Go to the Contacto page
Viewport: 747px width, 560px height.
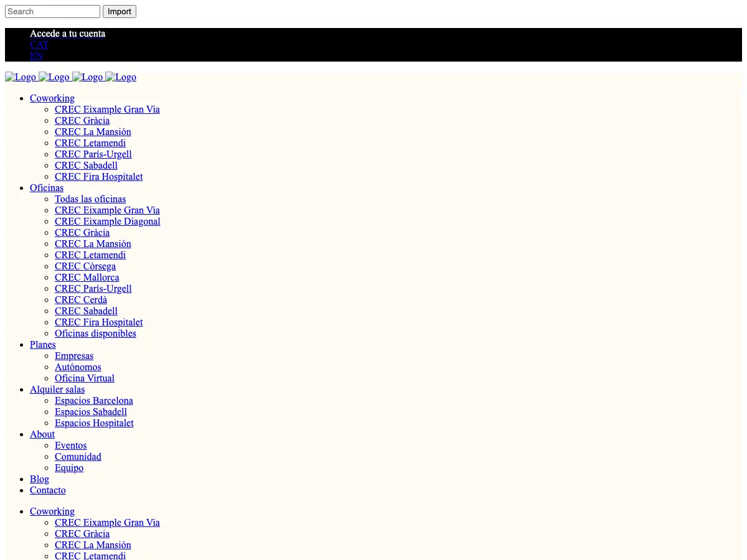(x=48, y=490)
